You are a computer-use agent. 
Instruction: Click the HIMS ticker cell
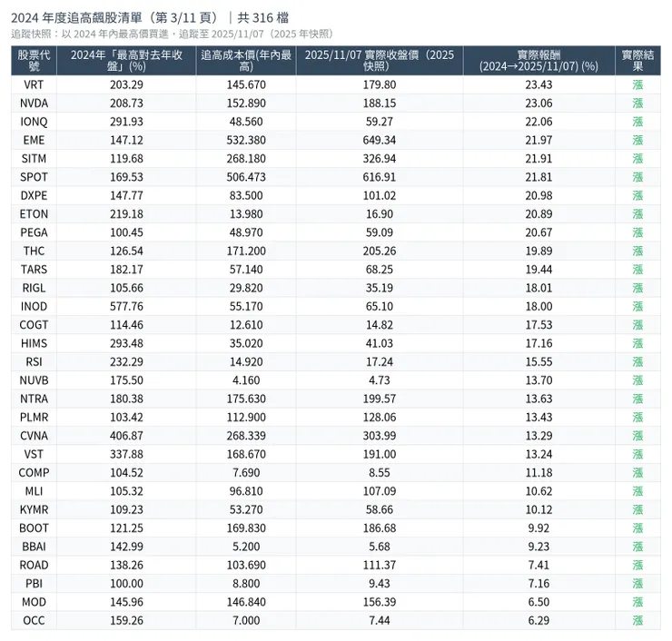click(x=34, y=343)
